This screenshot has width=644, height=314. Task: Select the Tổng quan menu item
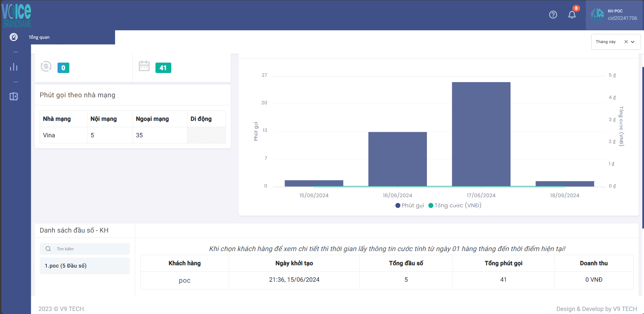(x=39, y=37)
